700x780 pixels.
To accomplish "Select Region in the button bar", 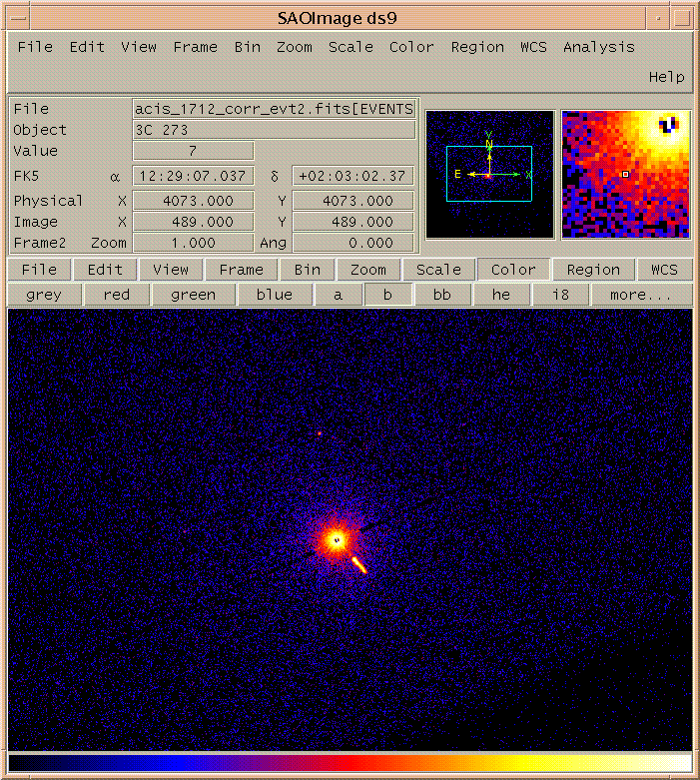I will (x=593, y=270).
